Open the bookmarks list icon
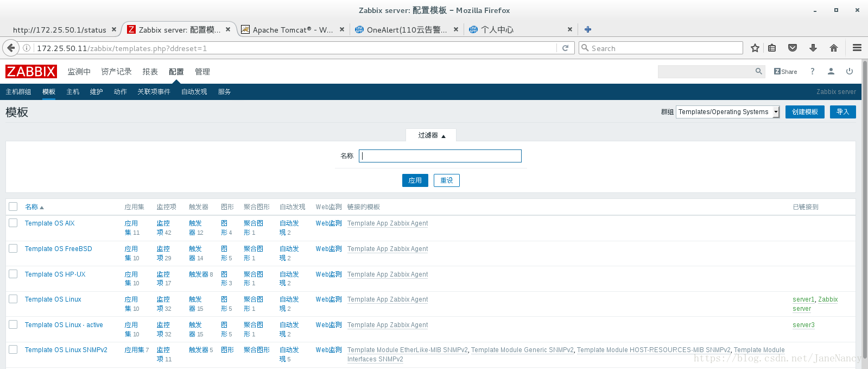868x369 pixels. [x=772, y=48]
